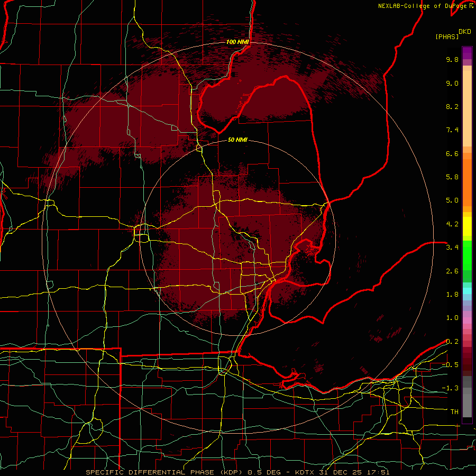Click the 6.6 scale value
Image resolution: width=476 pixels, height=476 pixels.
(x=452, y=153)
